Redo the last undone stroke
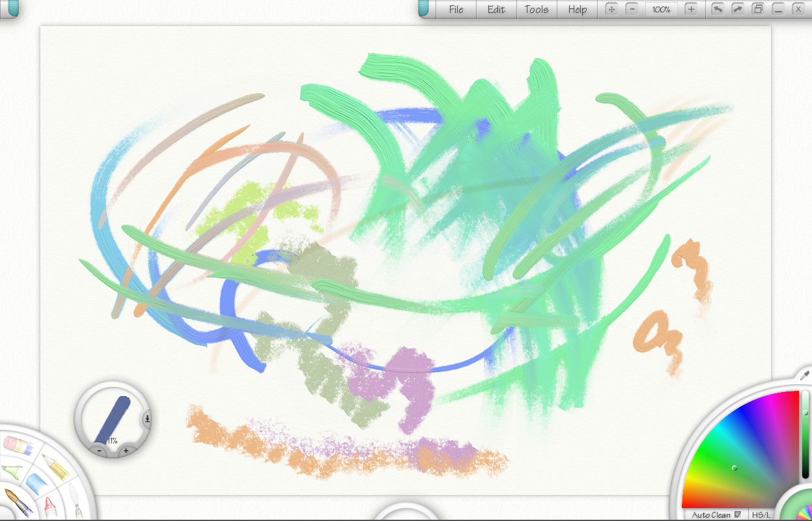The image size is (812, 521). (x=738, y=9)
